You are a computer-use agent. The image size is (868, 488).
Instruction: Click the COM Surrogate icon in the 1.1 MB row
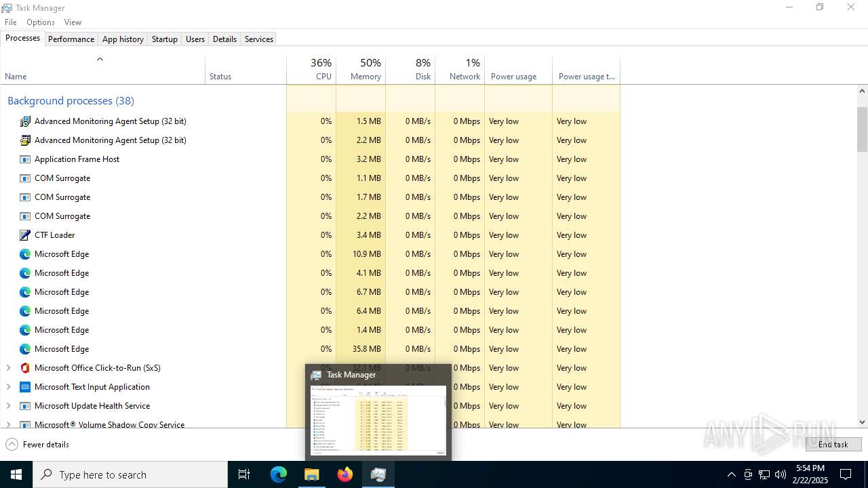pos(25,178)
